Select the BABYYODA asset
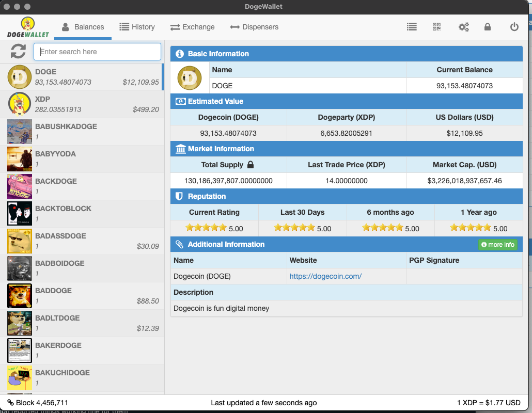The image size is (532, 413). [82, 159]
